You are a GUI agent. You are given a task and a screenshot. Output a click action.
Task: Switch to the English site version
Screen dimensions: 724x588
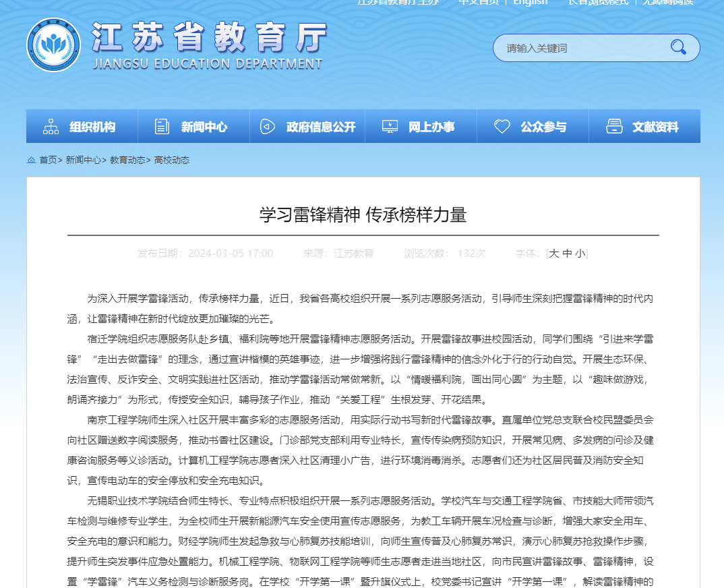(x=531, y=2)
